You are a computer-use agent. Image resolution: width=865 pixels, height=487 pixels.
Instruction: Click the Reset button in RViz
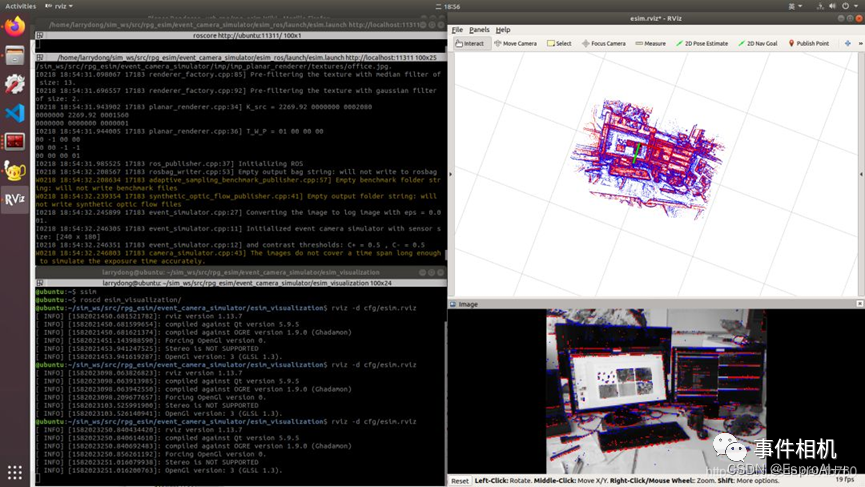coord(460,481)
